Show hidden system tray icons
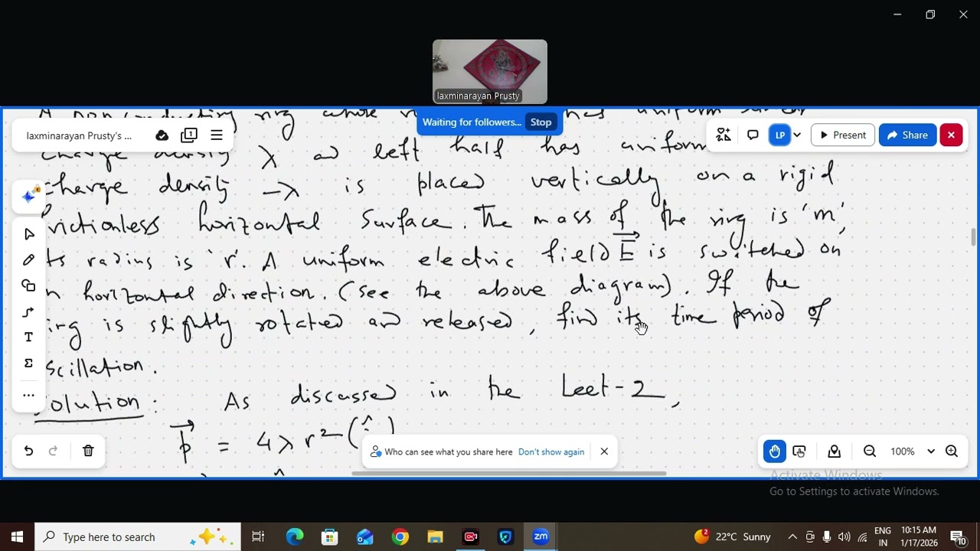Image resolution: width=980 pixels, height=551 pixels. (x=792, y=537)
